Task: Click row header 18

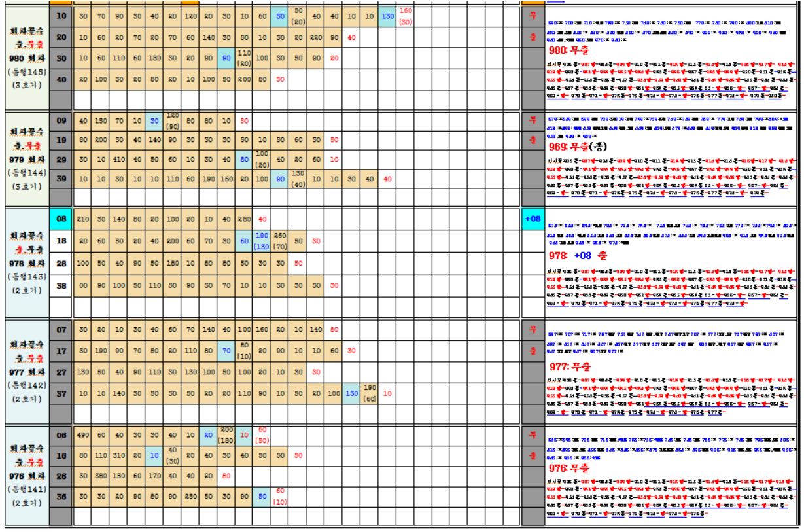Action: click(x=61, y=241)
